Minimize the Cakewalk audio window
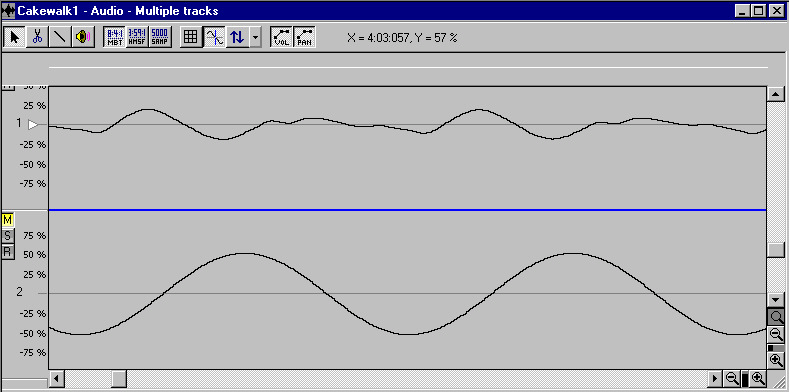Image resolution: width=789 pixels, height=392 pixels. click(x=743, y=11)
